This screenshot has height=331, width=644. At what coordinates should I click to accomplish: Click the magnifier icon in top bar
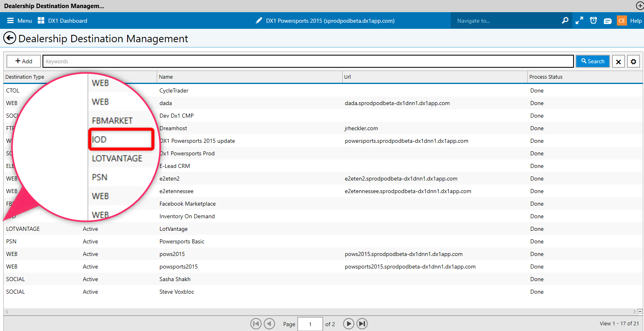pos(565,21)
